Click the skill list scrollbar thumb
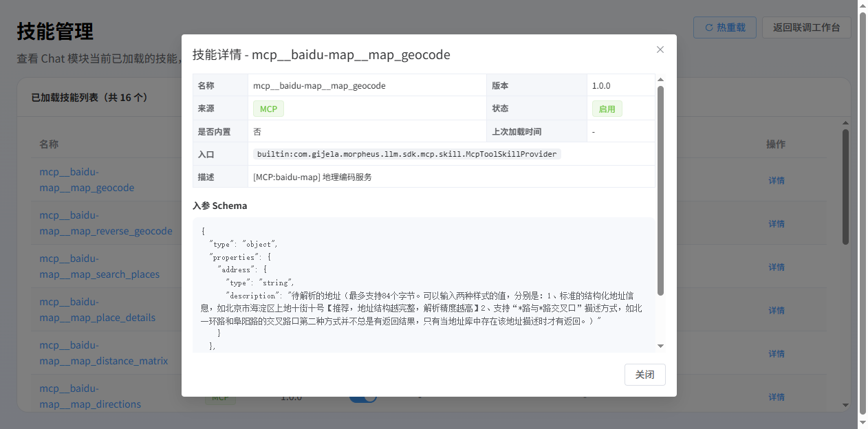The height and width of the screenshot is (429, 868). pos(846,187)
